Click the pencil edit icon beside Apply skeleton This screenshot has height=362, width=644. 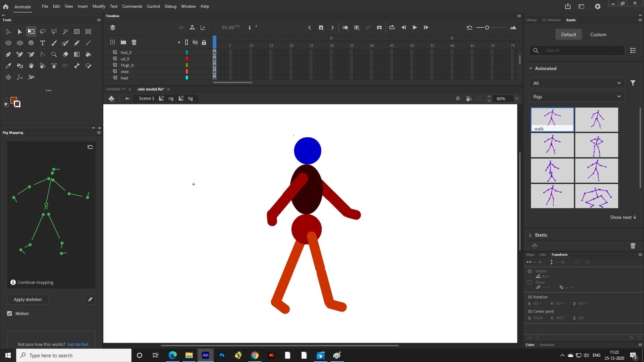[90, 299]
